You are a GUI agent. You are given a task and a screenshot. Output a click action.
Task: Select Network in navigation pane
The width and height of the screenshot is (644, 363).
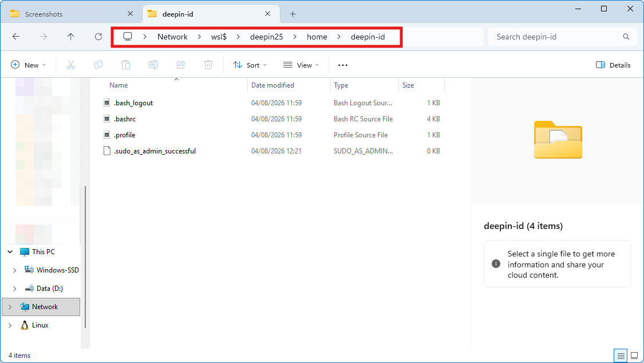(45, 307)
